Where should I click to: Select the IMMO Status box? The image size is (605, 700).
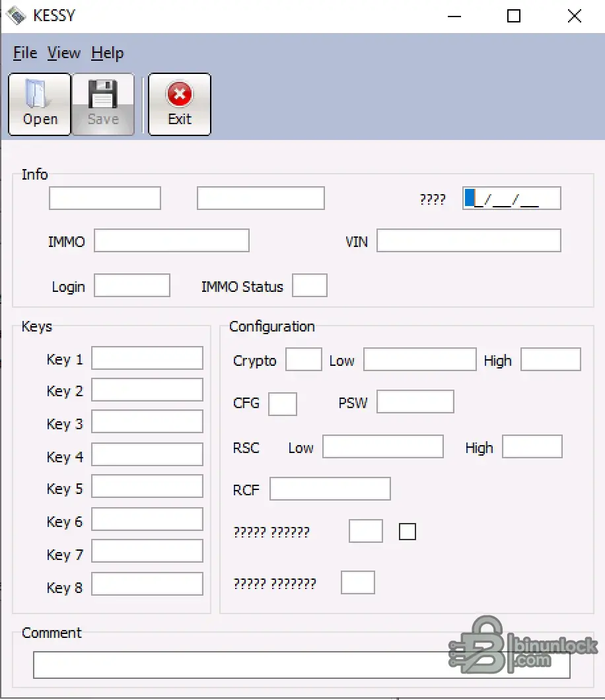coord(310,285)
